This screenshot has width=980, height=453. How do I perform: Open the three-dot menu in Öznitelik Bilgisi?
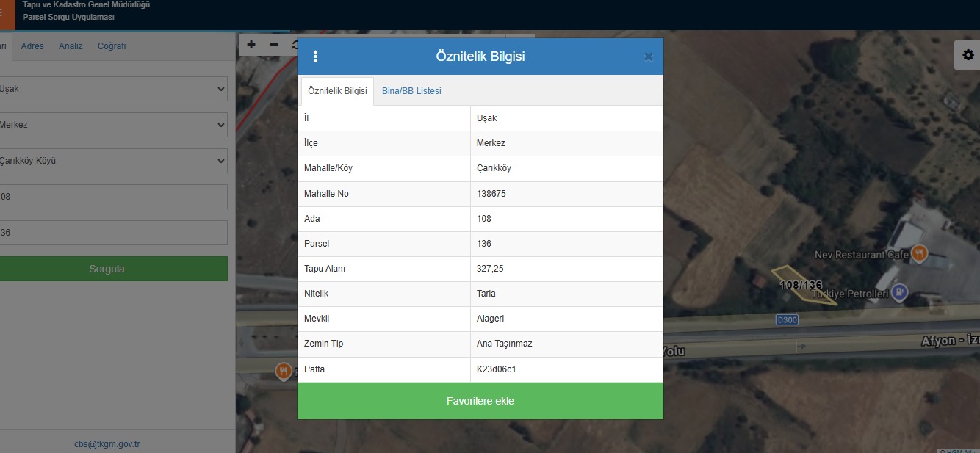coord(316,57)
